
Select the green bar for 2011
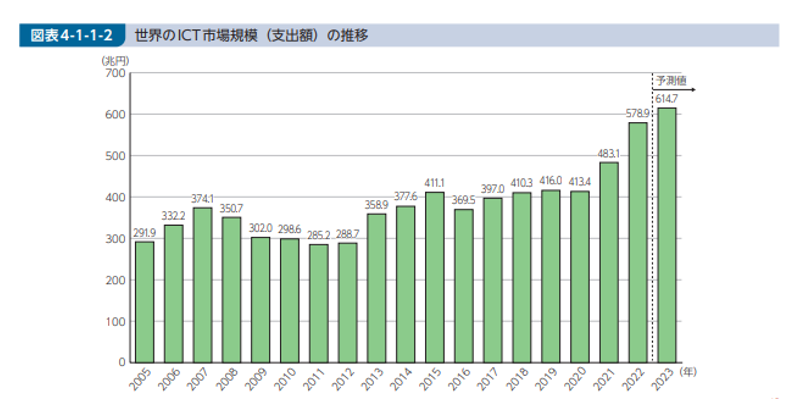click(x=319, y=303)
